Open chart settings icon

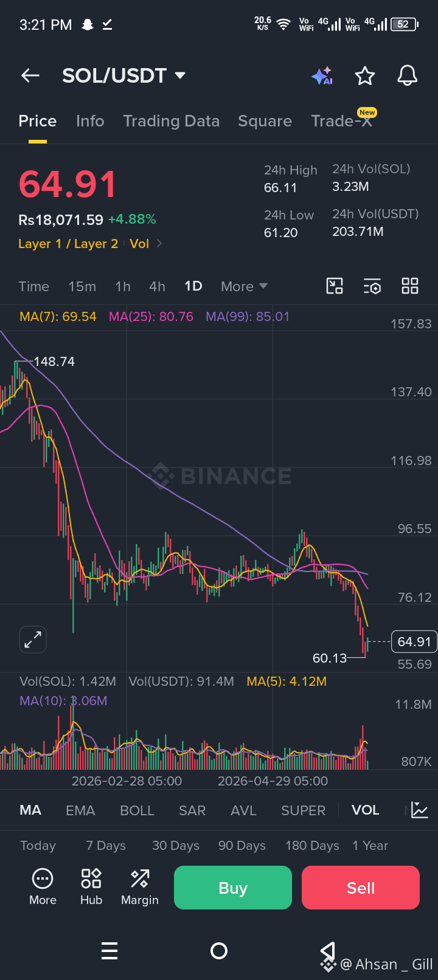coord(372,286)
